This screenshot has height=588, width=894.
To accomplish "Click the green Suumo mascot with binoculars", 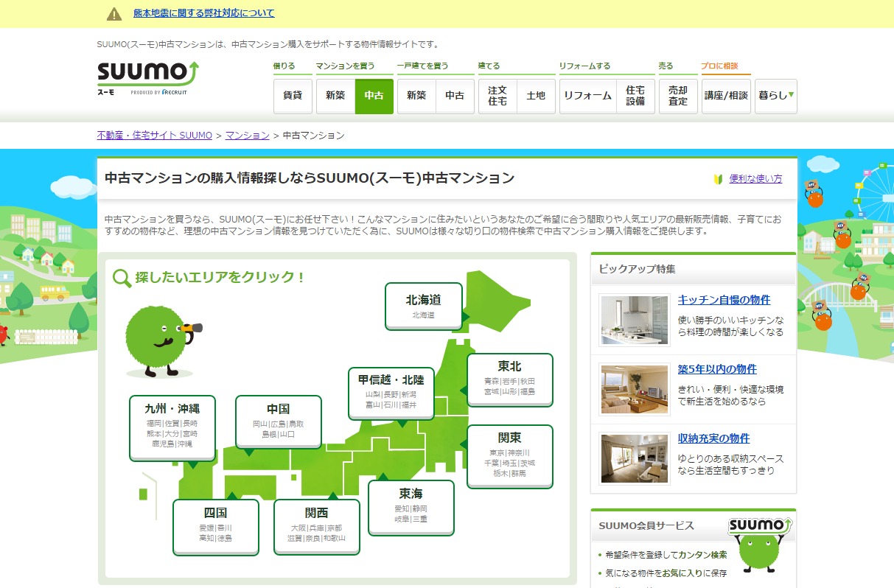I will point(163,340).
